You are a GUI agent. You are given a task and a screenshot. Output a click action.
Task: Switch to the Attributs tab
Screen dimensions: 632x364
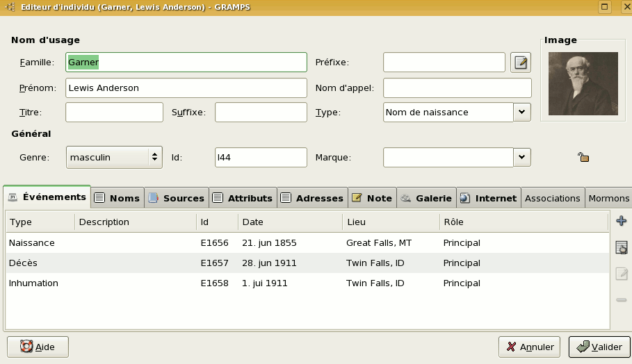pos(243,198)
